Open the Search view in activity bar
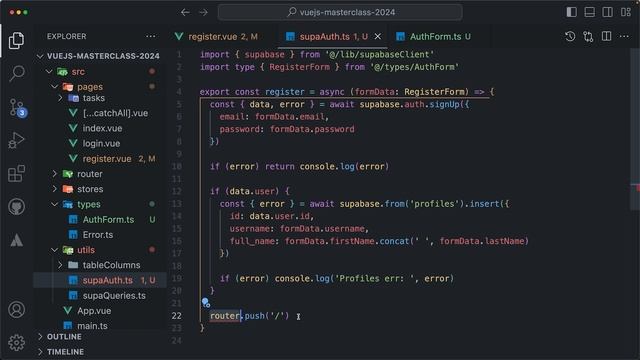Screen dimensions: 640x360 [x=16, y=74]
